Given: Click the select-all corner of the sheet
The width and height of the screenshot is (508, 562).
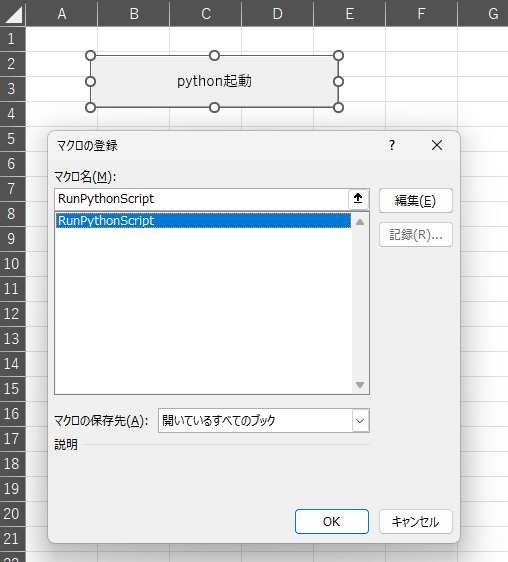Looking at the screenshot, I should click(x=13, y=13).
